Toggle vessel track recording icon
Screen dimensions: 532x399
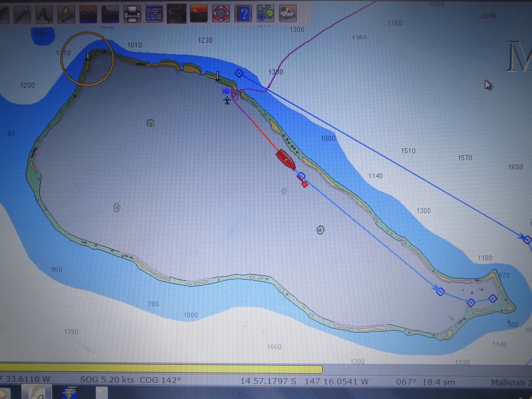pos(176,14)
